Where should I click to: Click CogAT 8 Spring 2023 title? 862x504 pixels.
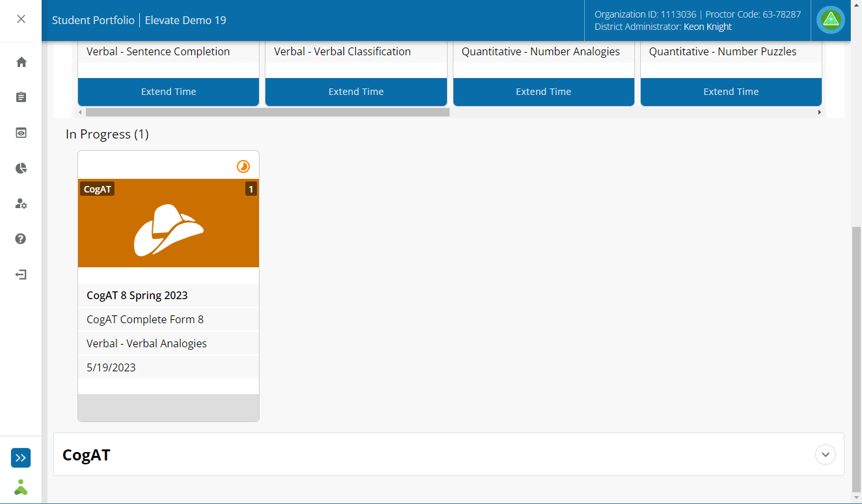pyautogui.click(x=137, y=295)
